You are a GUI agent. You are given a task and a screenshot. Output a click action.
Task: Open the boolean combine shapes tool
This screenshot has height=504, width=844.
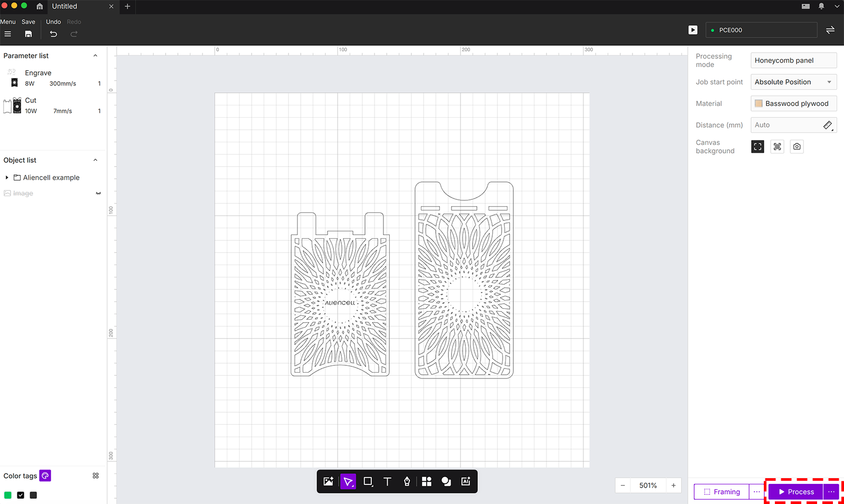446,481
